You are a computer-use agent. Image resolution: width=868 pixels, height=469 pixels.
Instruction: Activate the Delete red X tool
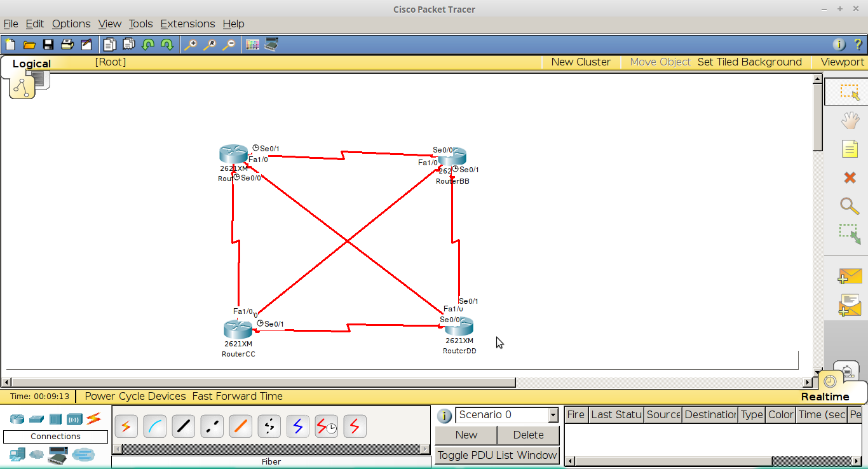click(850, 177)
